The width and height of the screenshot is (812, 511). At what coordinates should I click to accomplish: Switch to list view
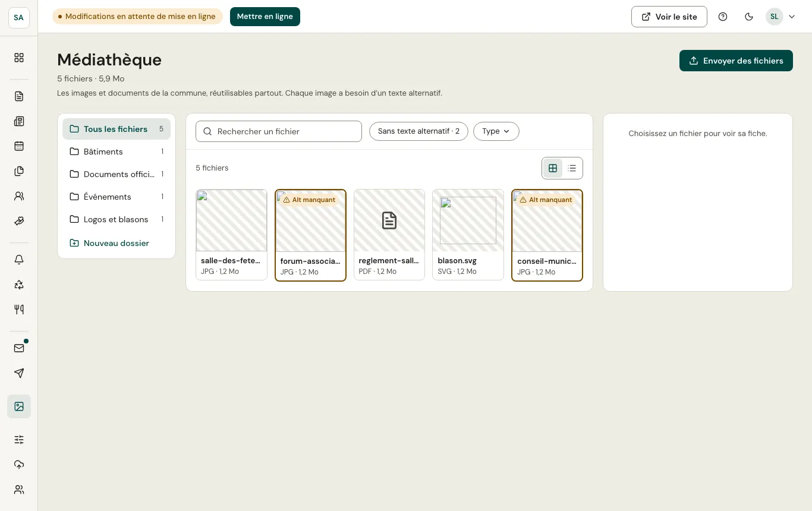572,168
